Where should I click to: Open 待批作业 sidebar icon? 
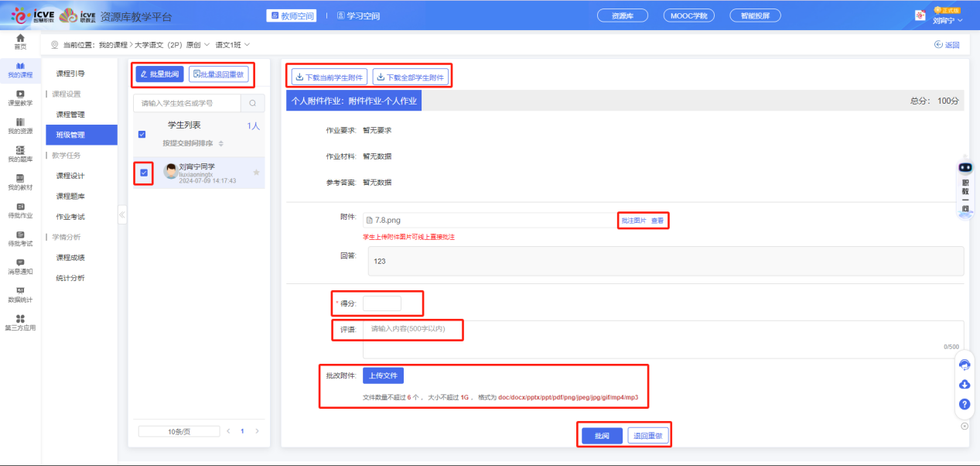pyautogui.click(x=20, y=210)
